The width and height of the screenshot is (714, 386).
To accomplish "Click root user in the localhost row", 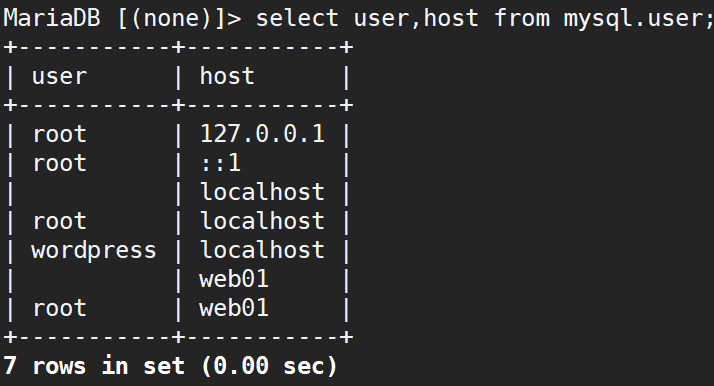I will [59, 222].
